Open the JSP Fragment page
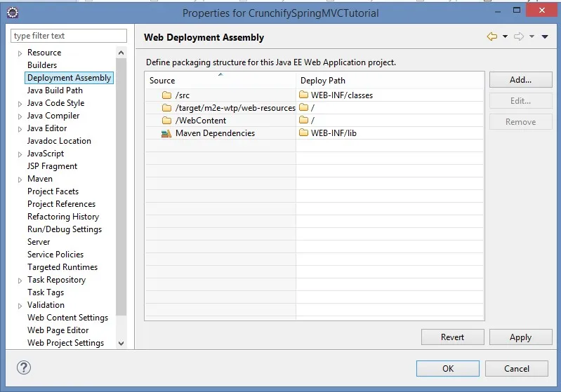 click(x=52, y=166)
